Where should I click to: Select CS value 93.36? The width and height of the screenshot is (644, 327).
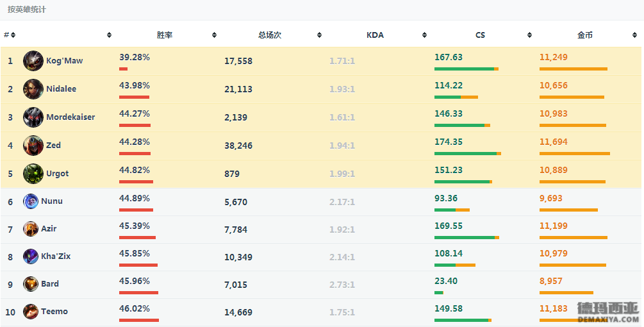tap(446, 198)
